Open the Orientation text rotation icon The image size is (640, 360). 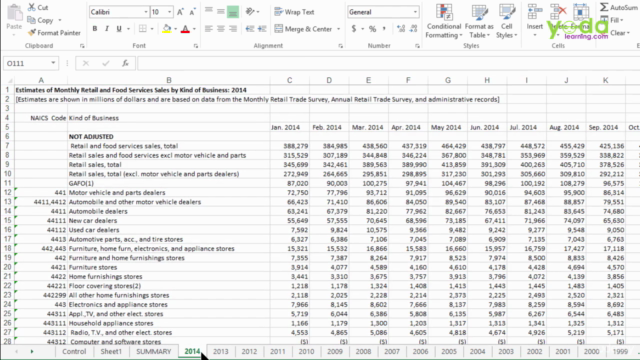250,12
